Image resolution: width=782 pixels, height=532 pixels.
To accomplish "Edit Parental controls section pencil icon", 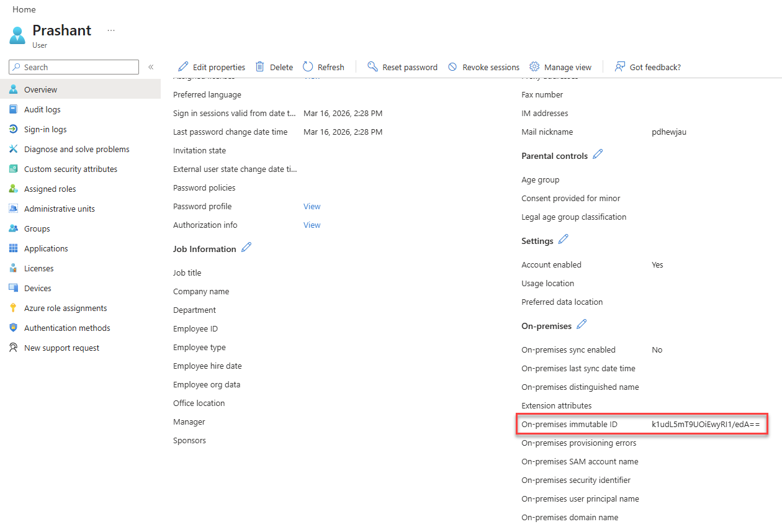I will click(x=598, y=155).
